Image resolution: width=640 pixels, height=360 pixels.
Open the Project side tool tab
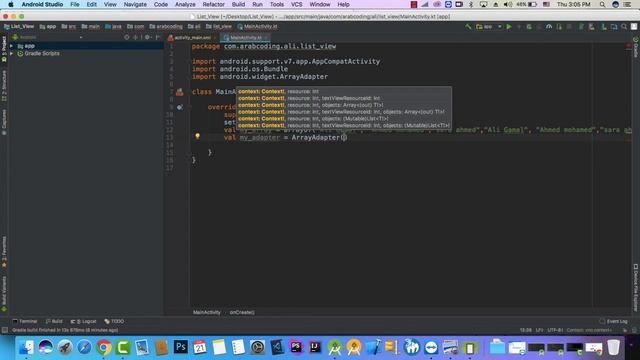pos(4,49)
